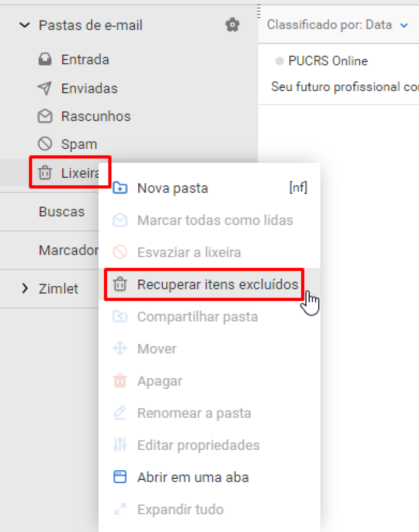Toggle the PUCRS Online unread dot
This screenshot has height=532, width=419.
279,61
